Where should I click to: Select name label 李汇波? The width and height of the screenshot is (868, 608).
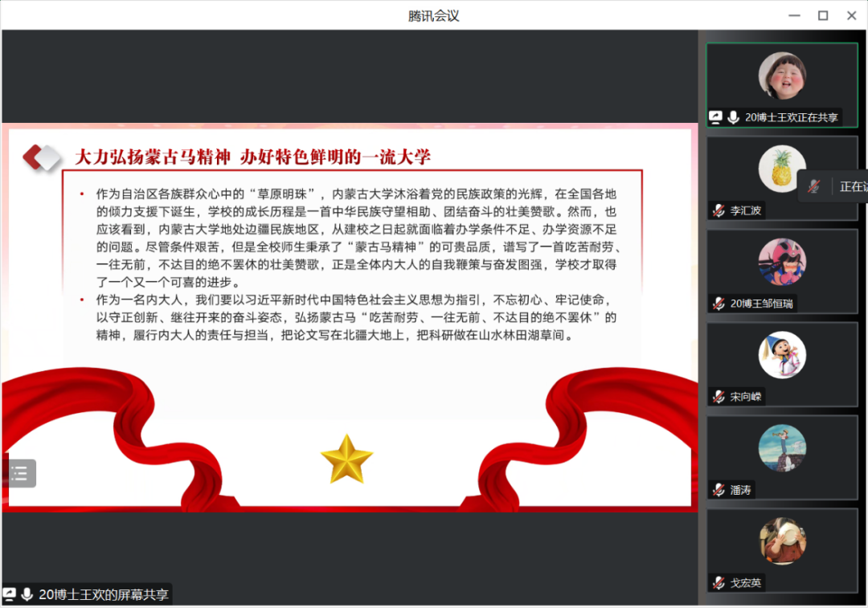746,210
